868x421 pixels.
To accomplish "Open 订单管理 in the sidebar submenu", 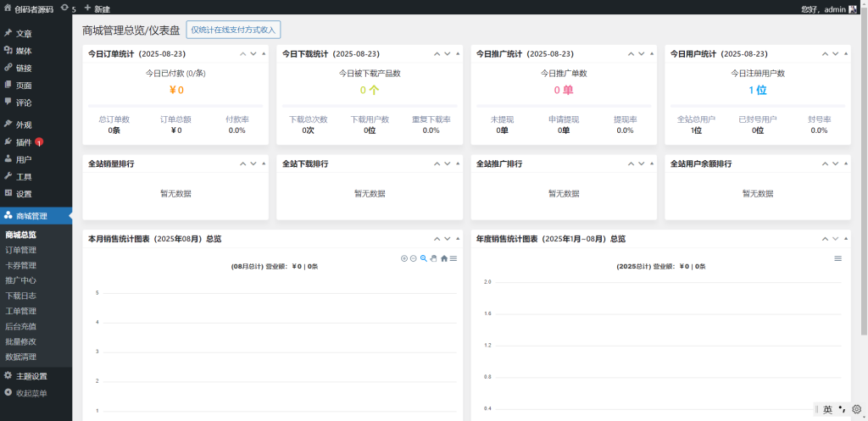I will pos(21,250).
